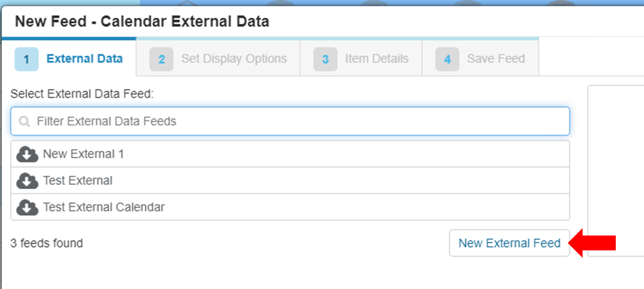The width and height of the screenshot is (644, 289).
Task: Click the magnifying glass search icon
Action: [x=24, y=121]
